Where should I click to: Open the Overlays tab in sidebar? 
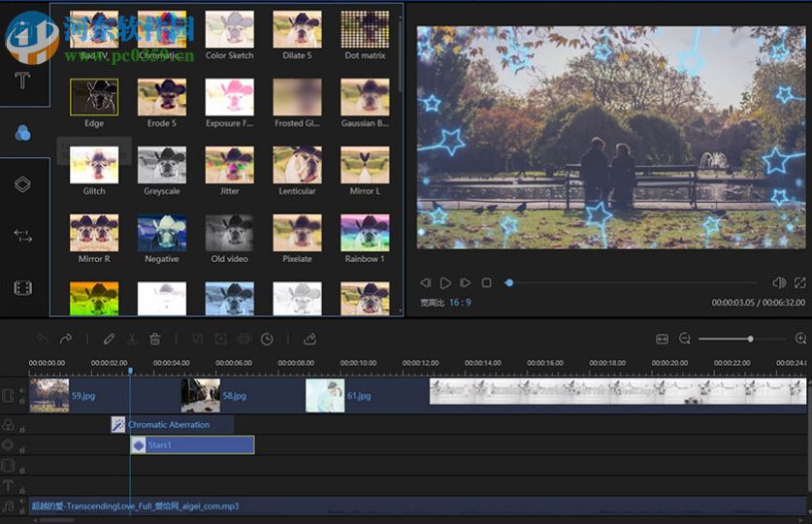click(x=23, y=183)
